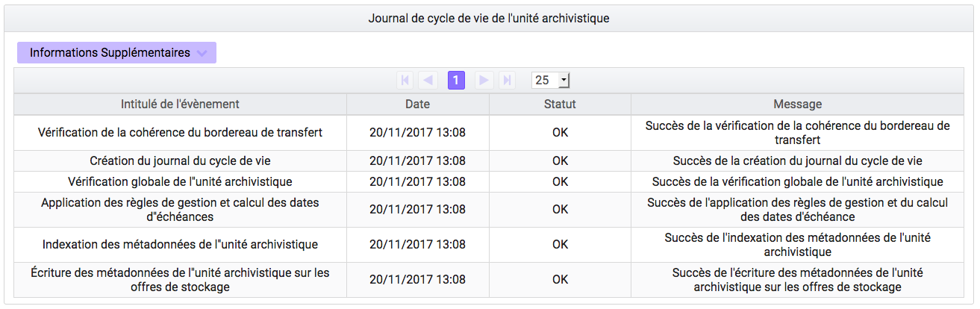Open the rows-per-page dropdown showing 25

point(551,80)
